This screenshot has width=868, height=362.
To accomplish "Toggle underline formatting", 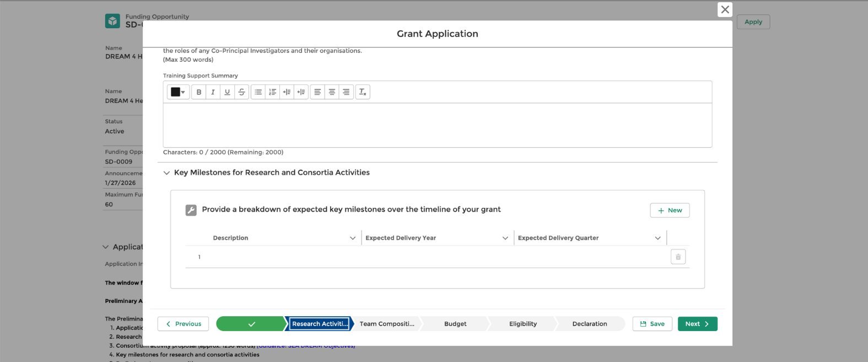I will point(227,92).
